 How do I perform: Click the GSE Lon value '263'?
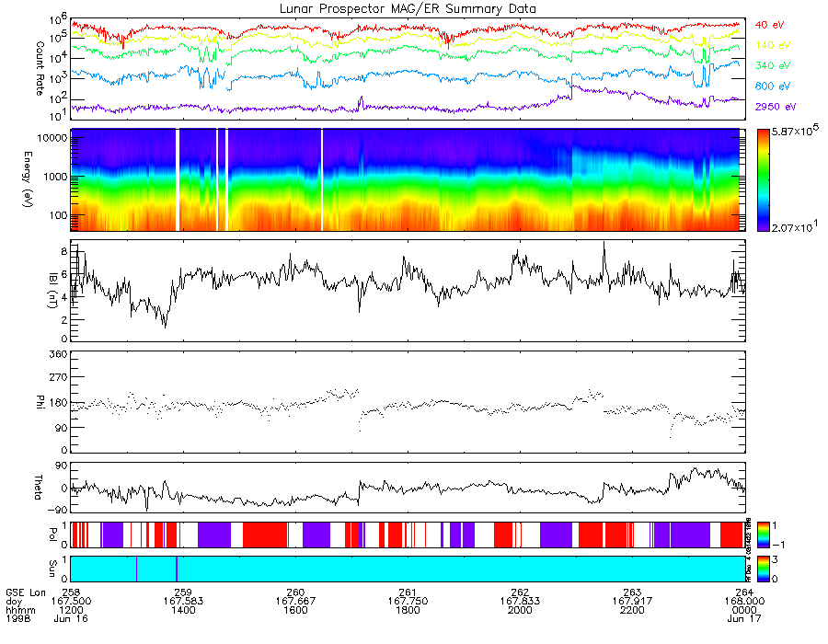632,592
